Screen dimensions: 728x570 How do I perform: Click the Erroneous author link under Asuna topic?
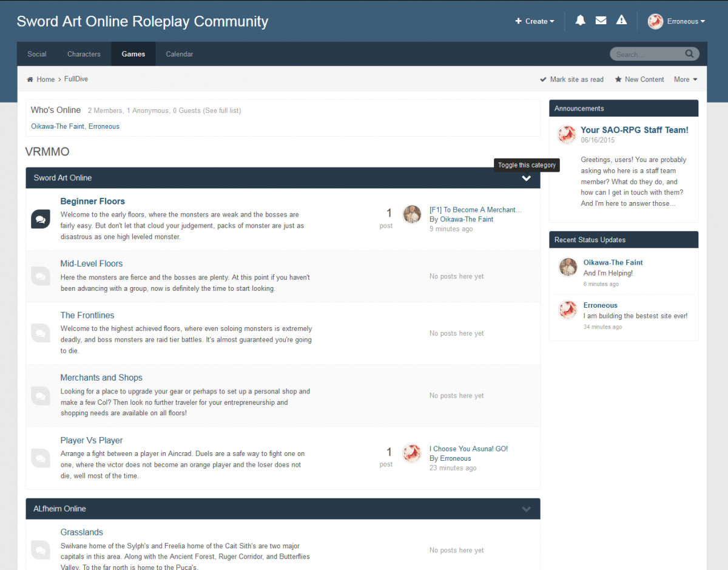pyautogui.click(x=456, y=458)
